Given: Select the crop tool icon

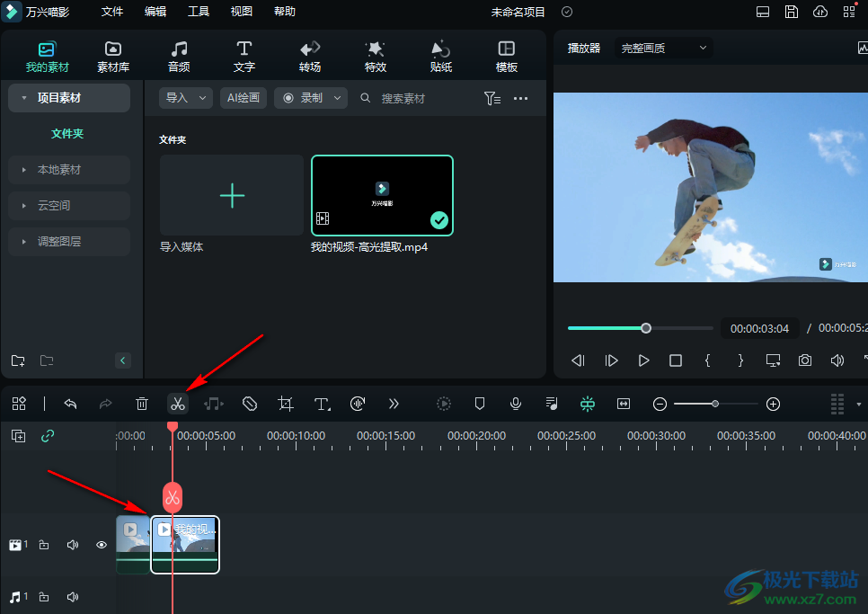Looking at the screenshot, I should point(286,404).
